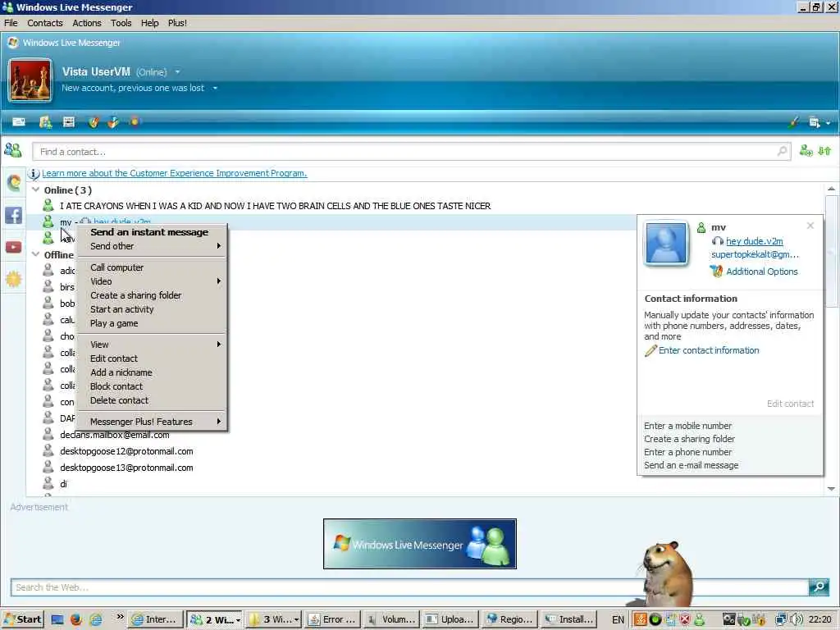Open the news card toolbar icon

69,122
